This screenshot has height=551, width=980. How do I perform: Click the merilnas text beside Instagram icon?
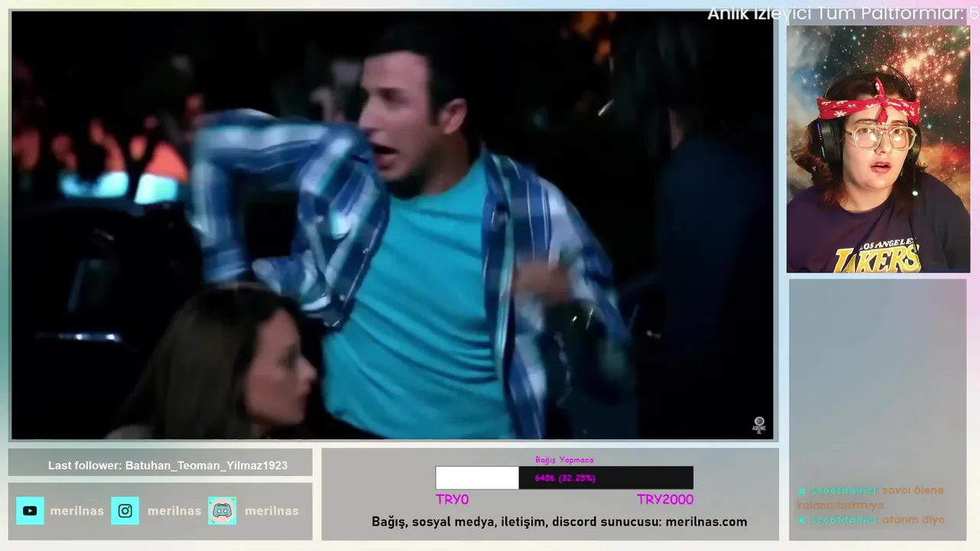pyautogui.click(x=174, y=510)
